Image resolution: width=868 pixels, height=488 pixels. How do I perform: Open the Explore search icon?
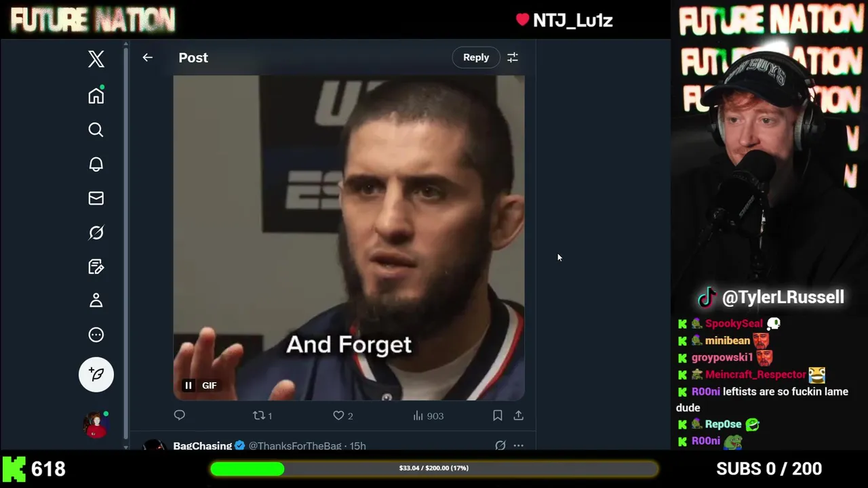[96, 129]
